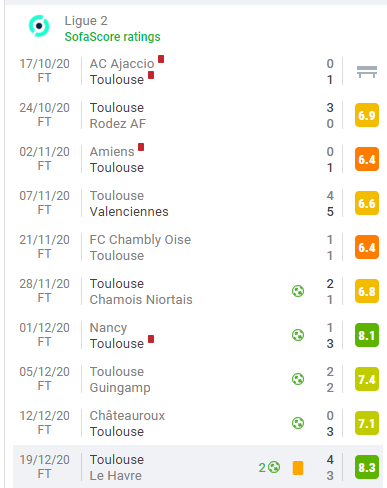Select the 7.4 rating badge for Guingamp match
This screenshot has height=488, width=387.
click(x=367, y=379)
